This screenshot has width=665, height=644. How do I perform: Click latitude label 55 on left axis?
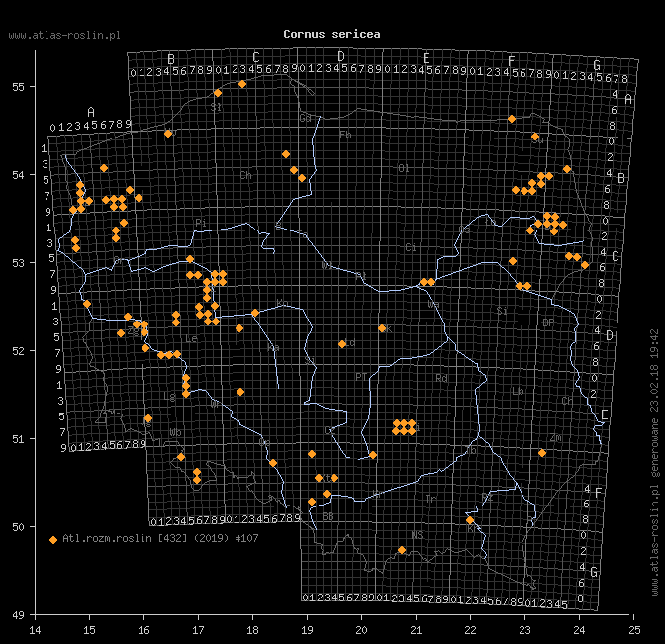pos(18,87)
